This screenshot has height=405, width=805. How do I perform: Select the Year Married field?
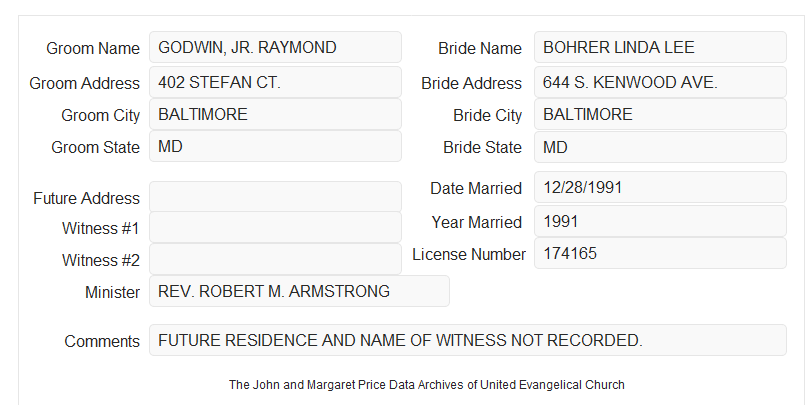pos(660,221)
